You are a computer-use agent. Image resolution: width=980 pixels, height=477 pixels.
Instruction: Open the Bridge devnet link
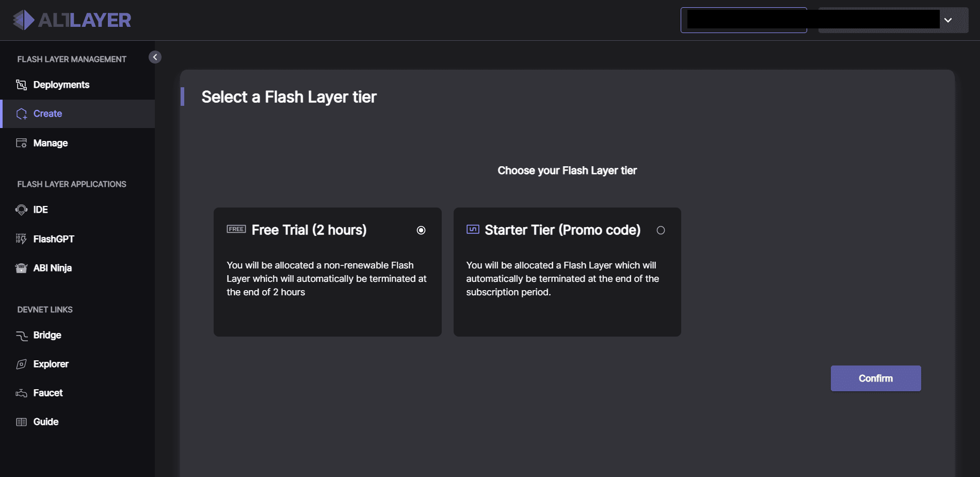(x=77, y=335)
